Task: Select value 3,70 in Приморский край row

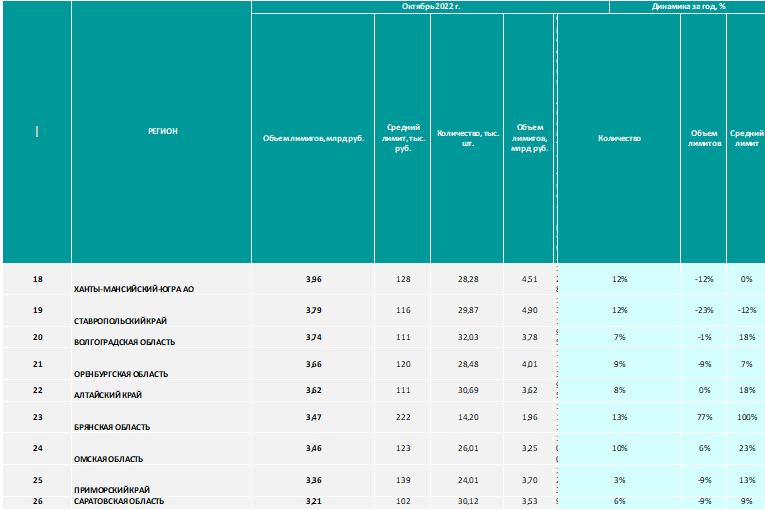Action: (x=529, y=480)
